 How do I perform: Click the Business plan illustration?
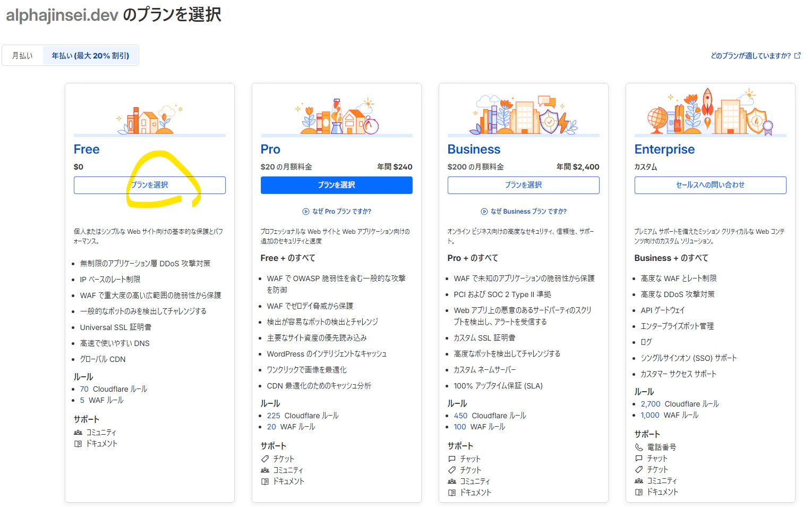[524, 115]
